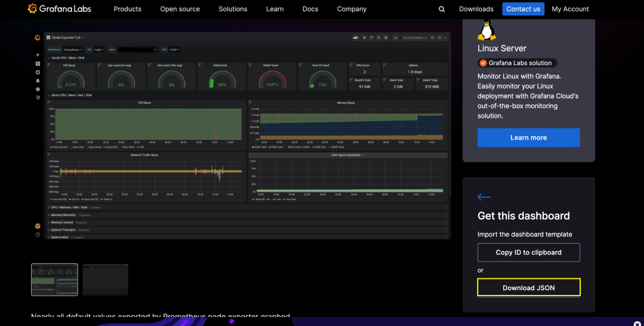Click the Learn more button
This screenshot has height=326, width=644.
point(528,138)
